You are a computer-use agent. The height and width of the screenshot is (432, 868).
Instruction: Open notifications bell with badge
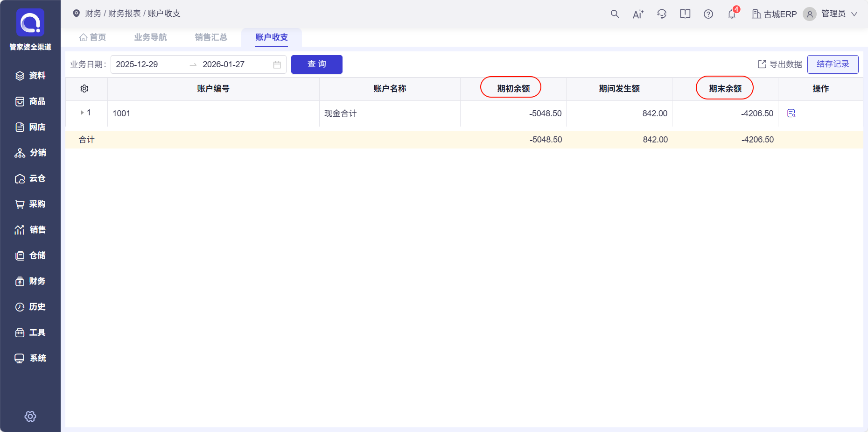coord(732,14)
